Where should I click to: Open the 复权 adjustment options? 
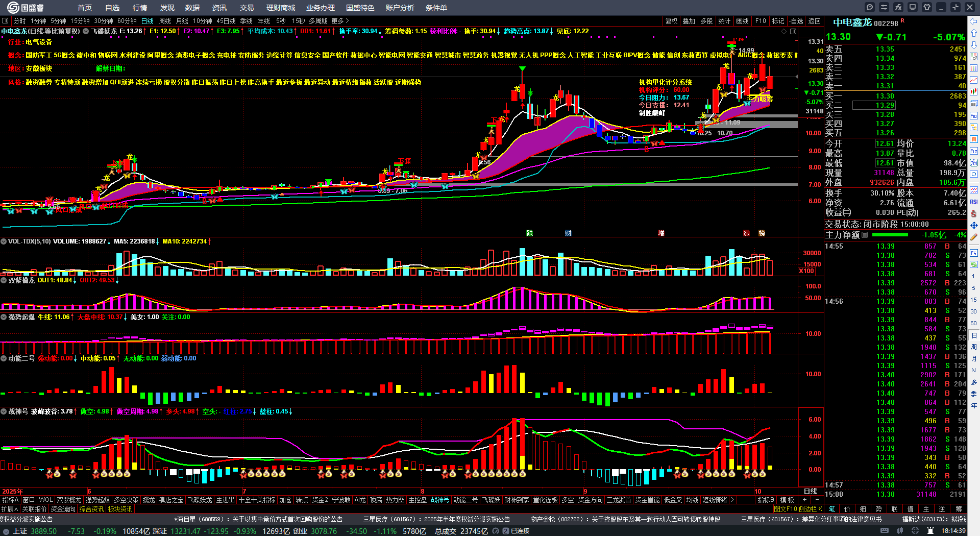coord(671,21)
